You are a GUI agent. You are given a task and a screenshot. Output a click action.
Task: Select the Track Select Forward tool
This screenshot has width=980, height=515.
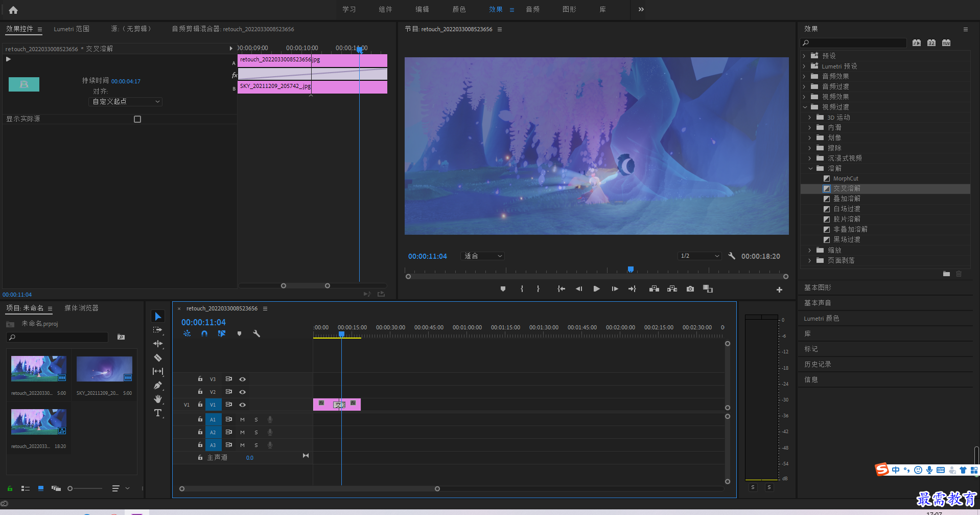(158, 330)
